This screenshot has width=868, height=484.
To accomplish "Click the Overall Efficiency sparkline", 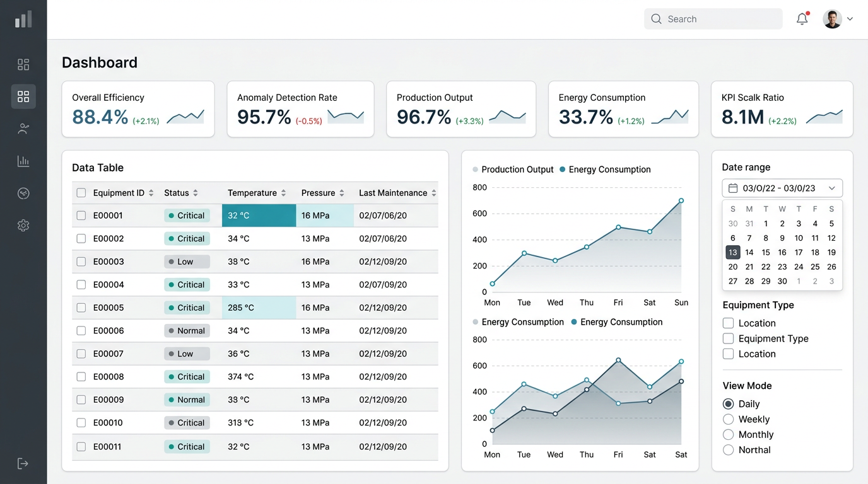I will click(185, 117).
